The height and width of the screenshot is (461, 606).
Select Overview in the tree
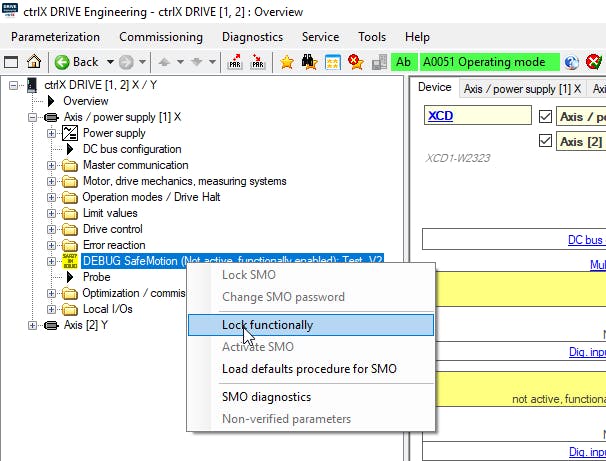pyautogui.click(x=86, y=101)
